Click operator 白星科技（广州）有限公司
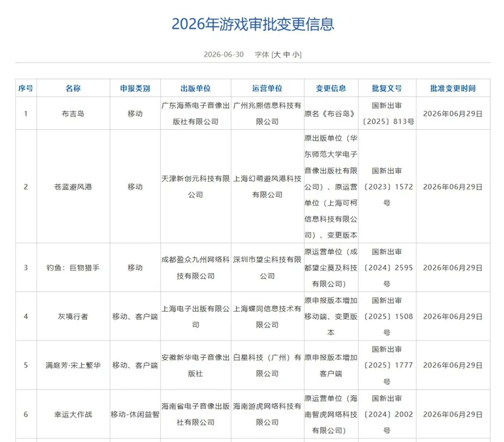This screenshot has height=442, width=504. click(267, 365)
